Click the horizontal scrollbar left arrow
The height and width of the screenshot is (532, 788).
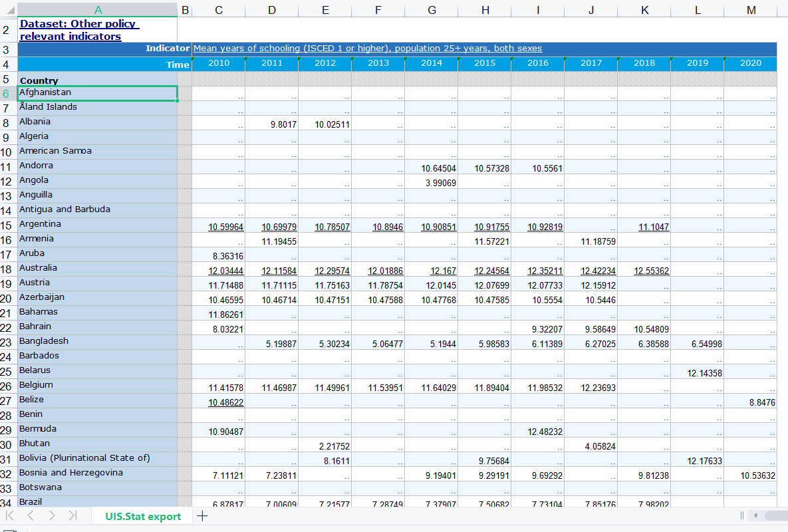(755, 515)
